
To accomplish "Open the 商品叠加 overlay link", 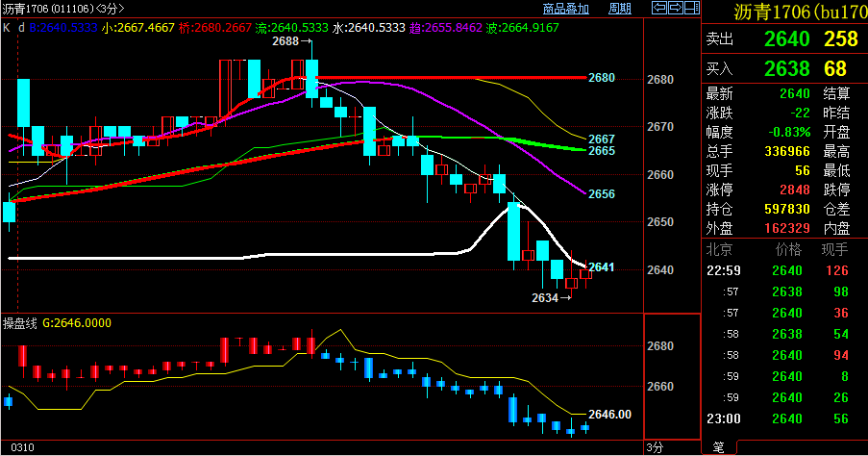I will click(x=566, y=9).
